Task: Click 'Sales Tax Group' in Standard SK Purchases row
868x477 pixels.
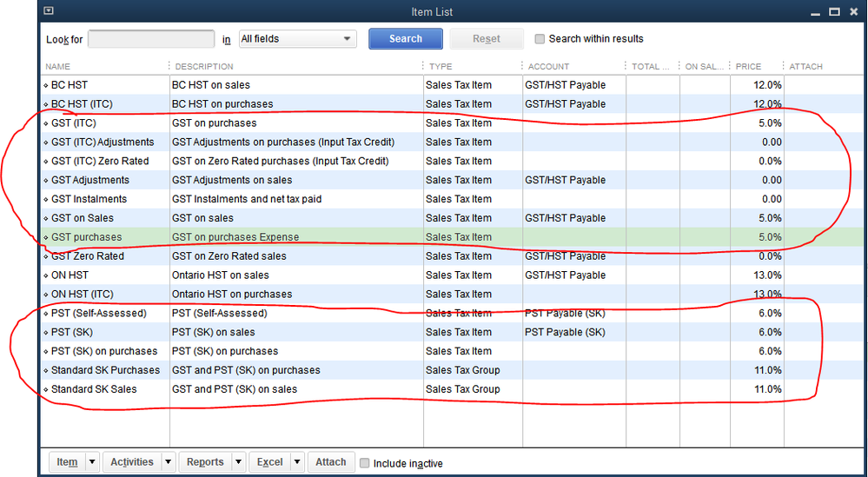Action: click(x=463, y=370)
